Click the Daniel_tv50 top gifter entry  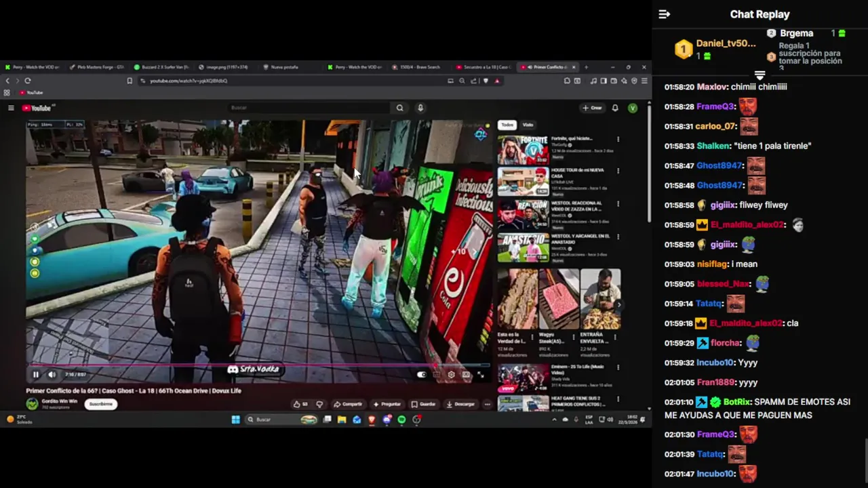717,48
